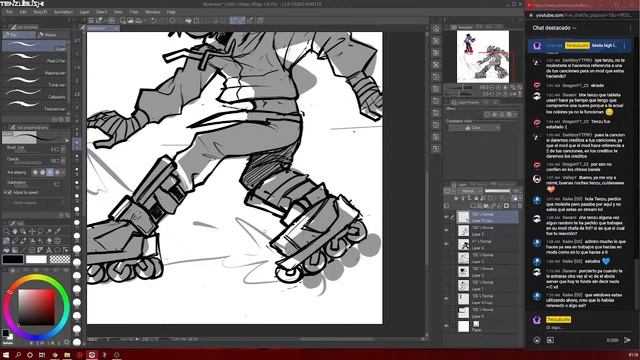
Task: Hide the Paper layer eye icon
Action: [x=446, y=326]
